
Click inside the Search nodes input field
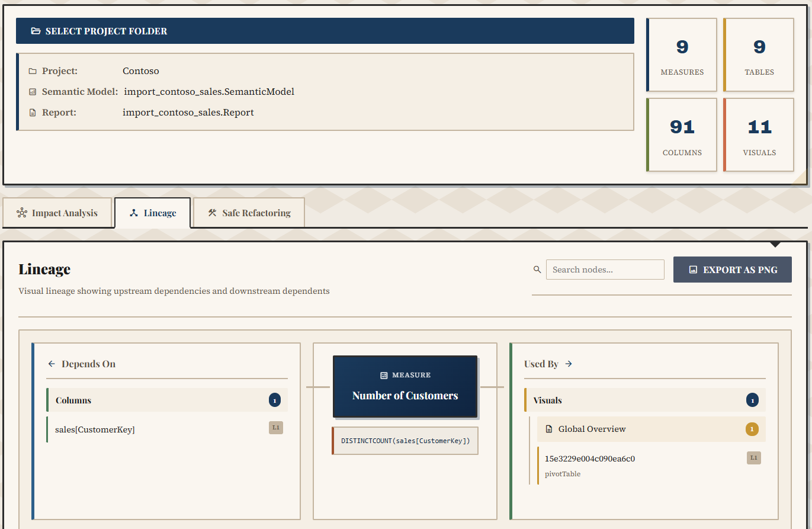pos(605,269)
